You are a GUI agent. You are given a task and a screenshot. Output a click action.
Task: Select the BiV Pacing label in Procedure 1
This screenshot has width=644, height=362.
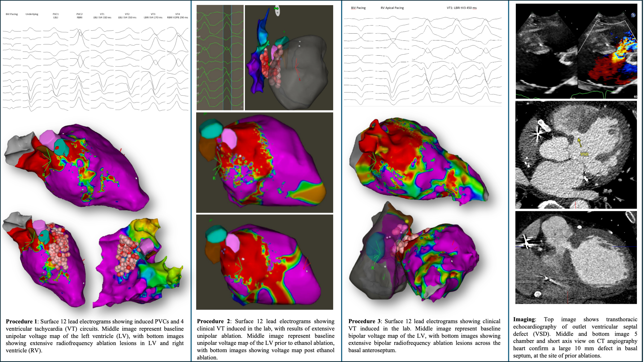coord(12,14)
